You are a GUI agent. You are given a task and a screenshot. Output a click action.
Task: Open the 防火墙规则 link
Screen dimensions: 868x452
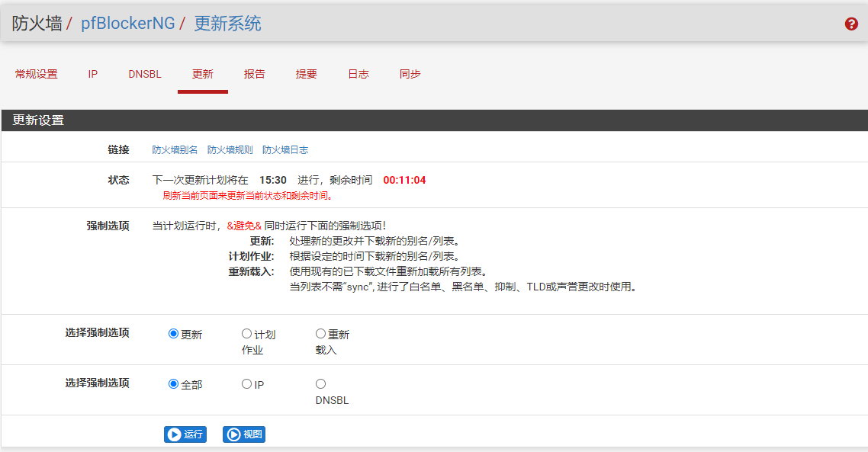(x=230, y=150)
